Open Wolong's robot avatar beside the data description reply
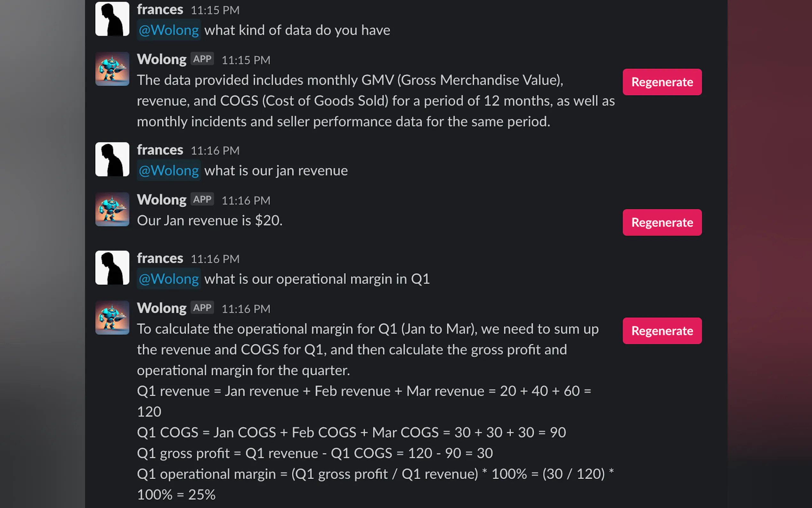The height and width of the screenshot is (508, 812). [112, 69]
